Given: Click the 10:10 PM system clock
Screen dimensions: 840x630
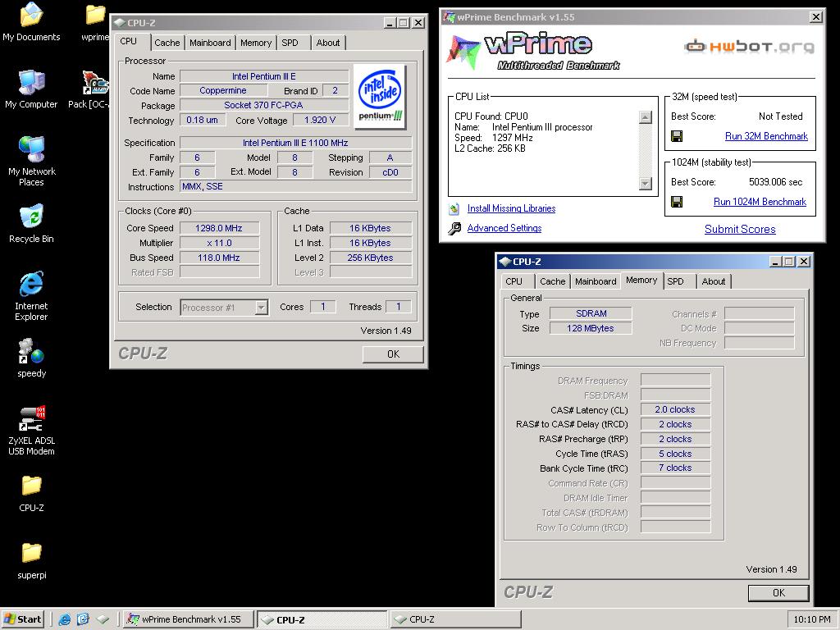Looking at the screenshot, I should (811, 619).
